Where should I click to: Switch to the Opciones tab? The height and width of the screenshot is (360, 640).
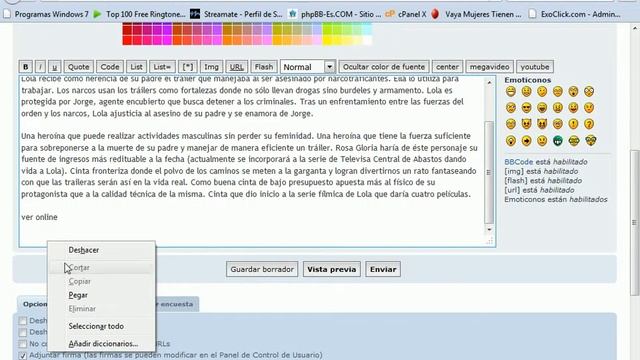33,304
